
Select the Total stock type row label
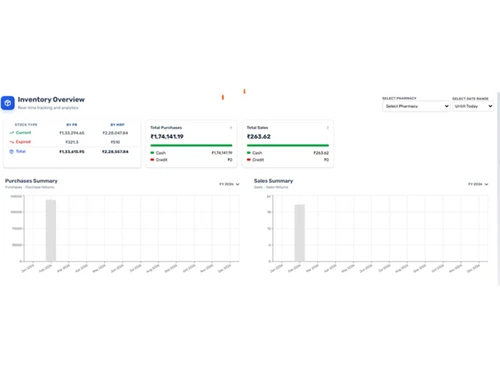point(21,151)
